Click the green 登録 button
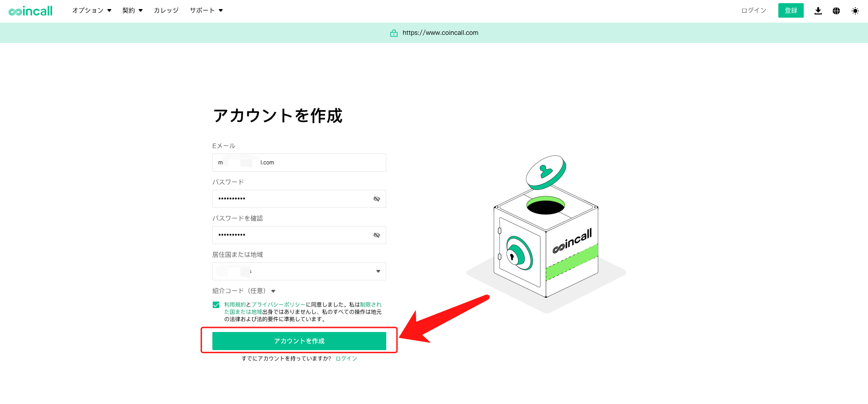This screenshot has width=868, height=404. (x=791, y=10)
